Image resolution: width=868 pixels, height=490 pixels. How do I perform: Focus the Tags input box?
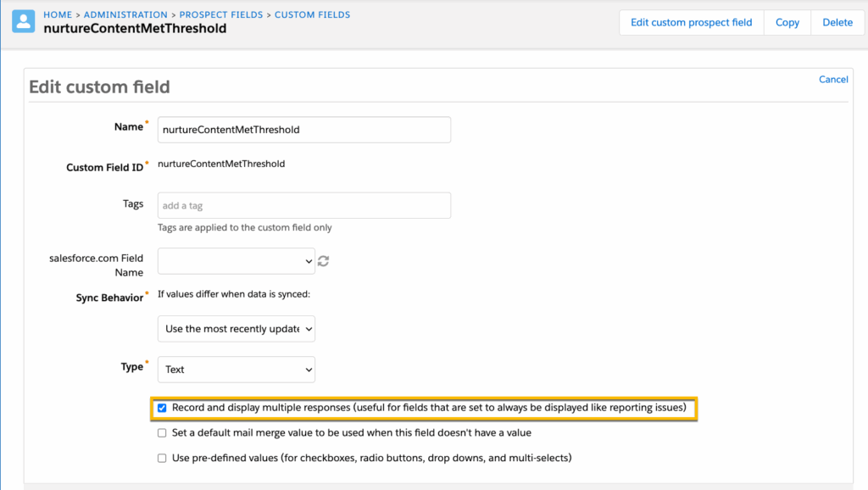(x=304, y=205)
